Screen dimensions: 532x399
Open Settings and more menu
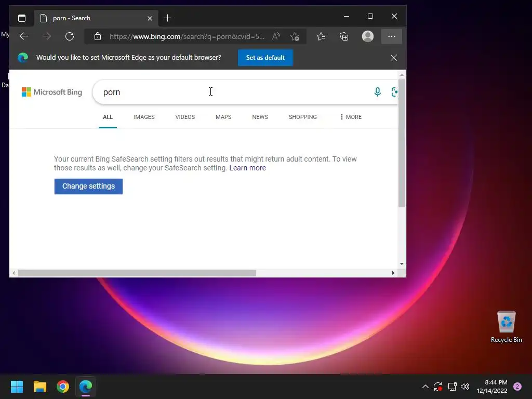click(x=392, y=36)
